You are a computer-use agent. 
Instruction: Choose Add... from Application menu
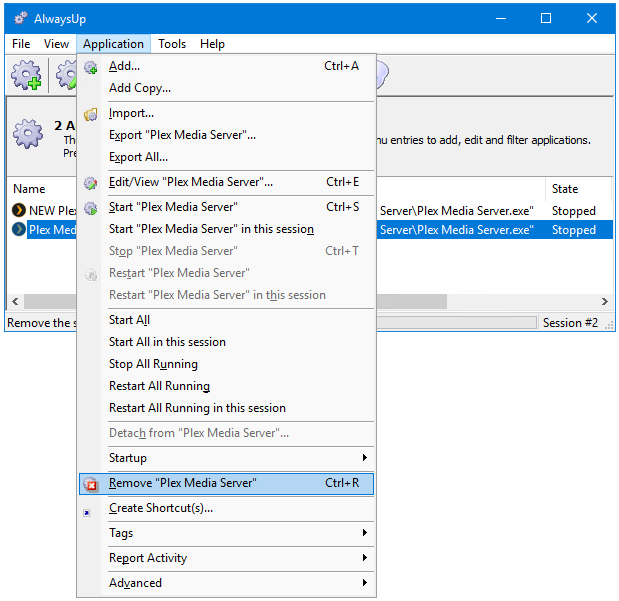226,66
